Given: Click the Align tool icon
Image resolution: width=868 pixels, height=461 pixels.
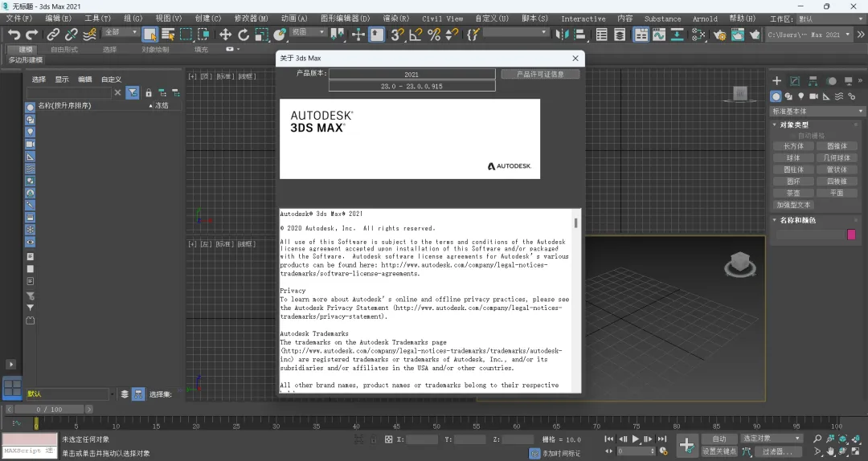Looking at the screenshot, I should pos(579,35).
